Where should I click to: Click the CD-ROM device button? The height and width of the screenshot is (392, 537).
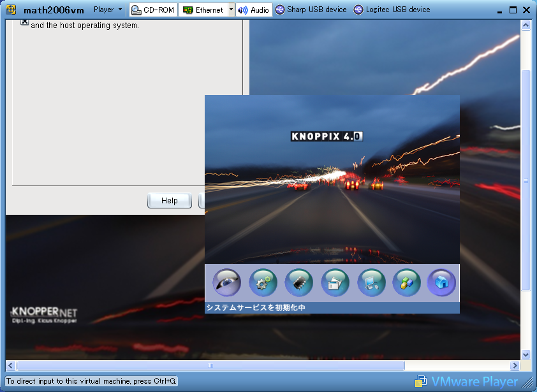click(154, 10)
